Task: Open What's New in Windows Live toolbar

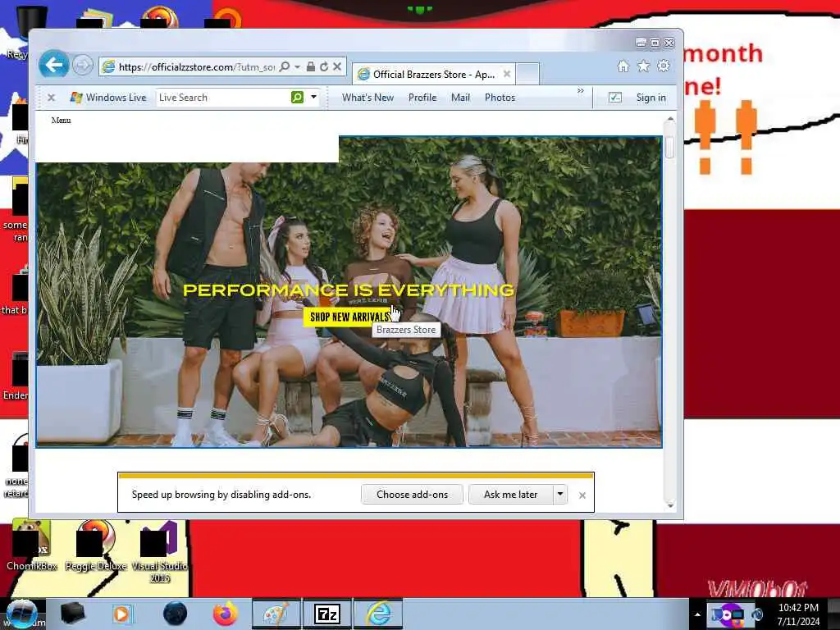Action: click(x=368, y=98)
